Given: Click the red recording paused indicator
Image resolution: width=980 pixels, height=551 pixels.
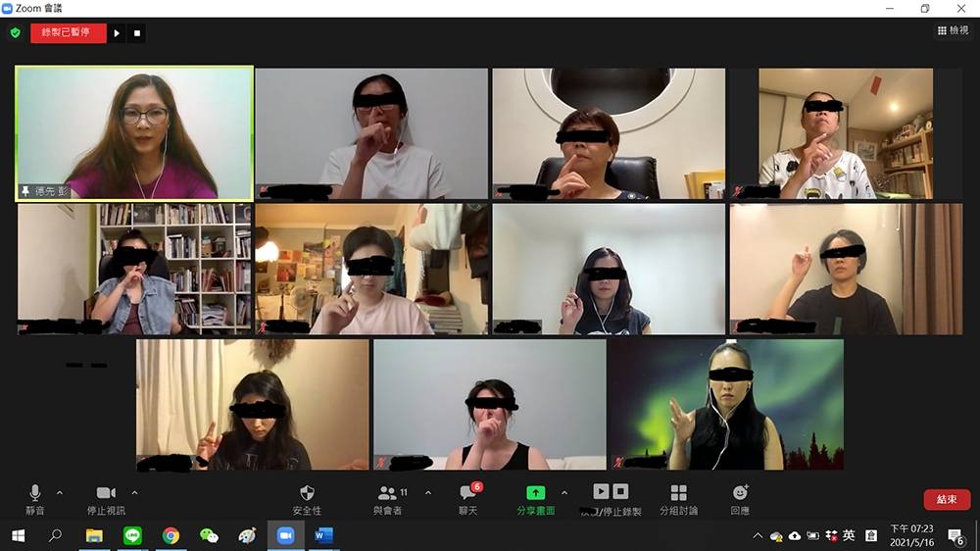Looking at the screenshot, I should point(68,33).
